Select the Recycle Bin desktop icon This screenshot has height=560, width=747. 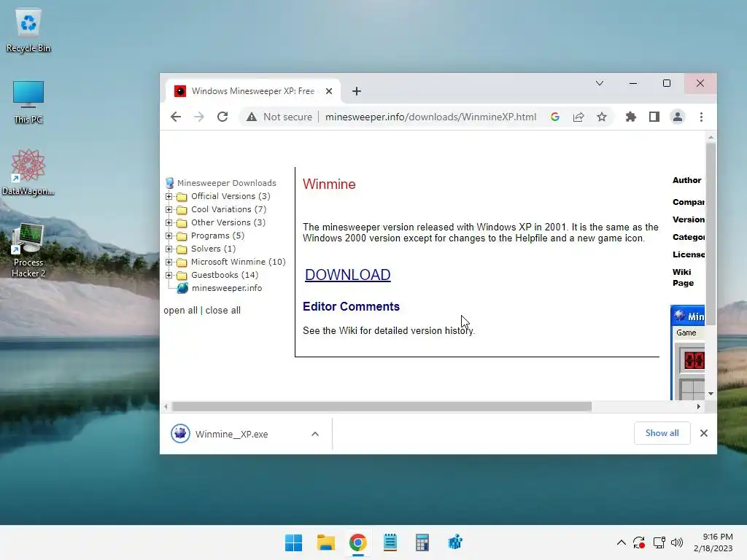(28, 31)
